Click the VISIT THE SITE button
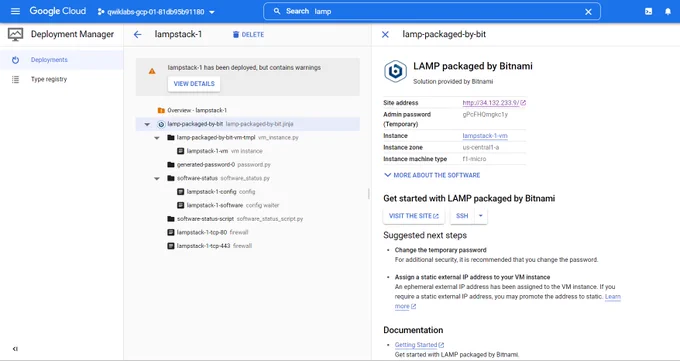680x361 pixels. pos(414,216)
